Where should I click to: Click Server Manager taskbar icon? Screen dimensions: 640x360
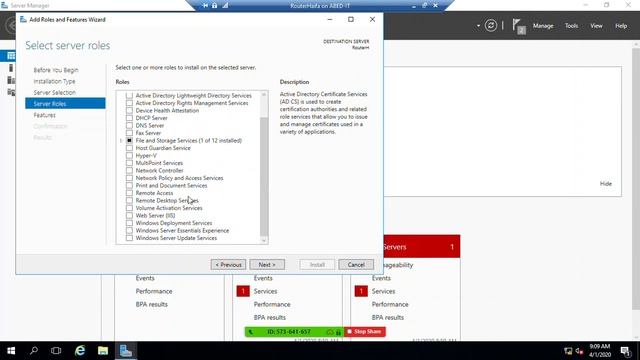(x=126, y=351)
